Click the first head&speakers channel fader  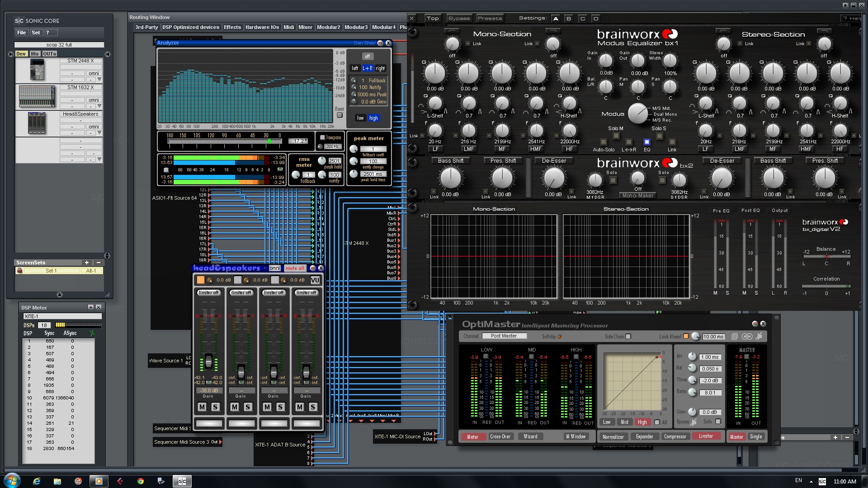pos(208,361)
